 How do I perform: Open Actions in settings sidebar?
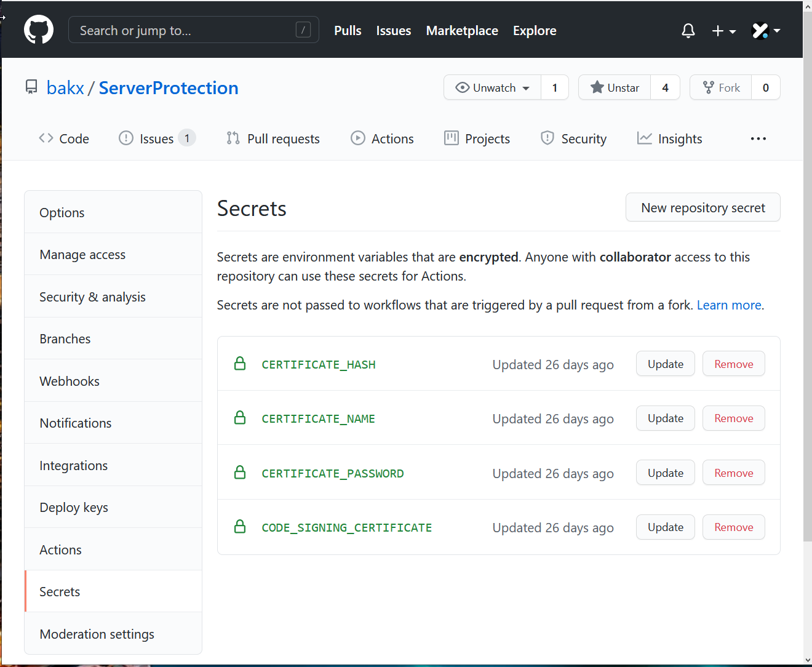113,549
